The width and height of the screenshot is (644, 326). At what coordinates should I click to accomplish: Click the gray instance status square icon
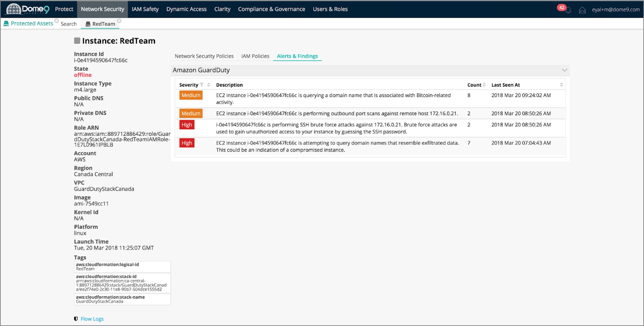click(x=77, y=40)
